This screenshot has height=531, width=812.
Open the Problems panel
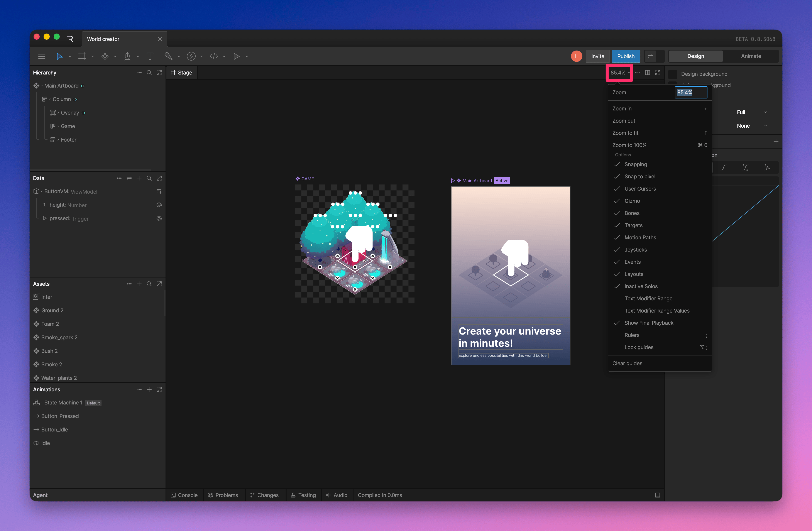click(x=223, y=495)
